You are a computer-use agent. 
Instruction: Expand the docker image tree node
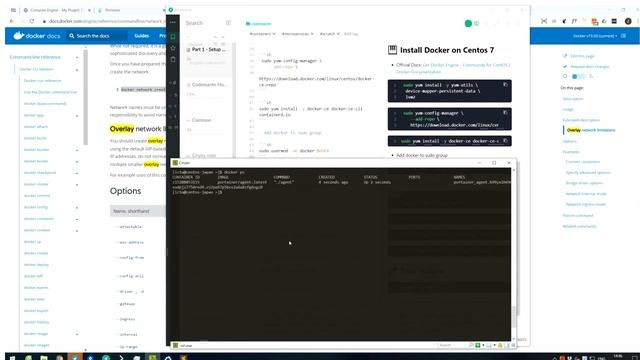click(77, 334)
